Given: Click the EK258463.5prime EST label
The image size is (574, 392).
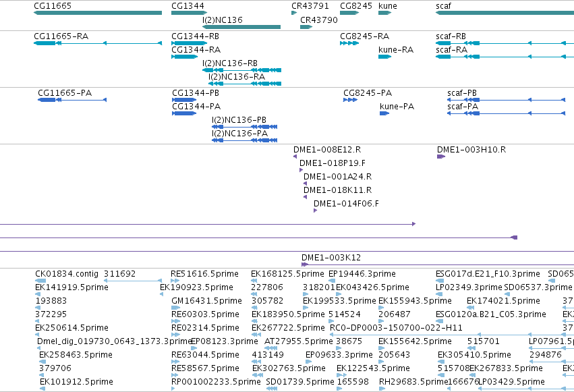Looking at the screenshot, I should [76, 355].
